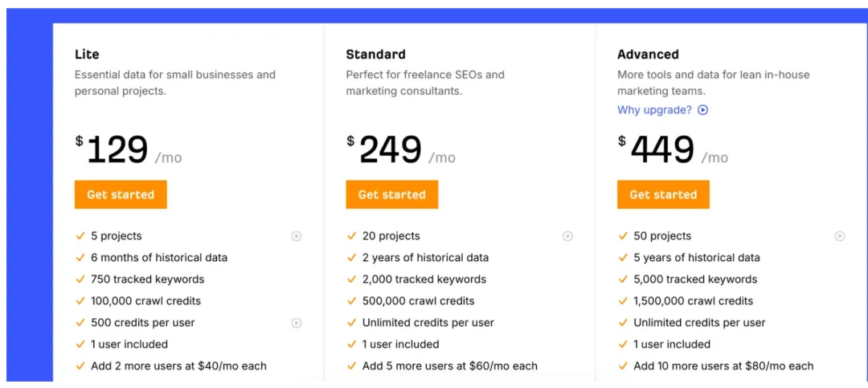Open the "Why upgrade?" link

coord(654,110)
